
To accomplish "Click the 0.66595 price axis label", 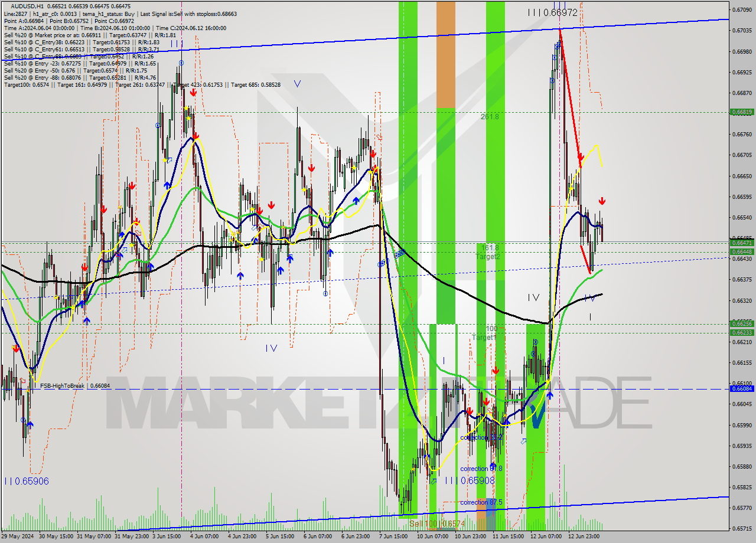I will click(742, 197).
